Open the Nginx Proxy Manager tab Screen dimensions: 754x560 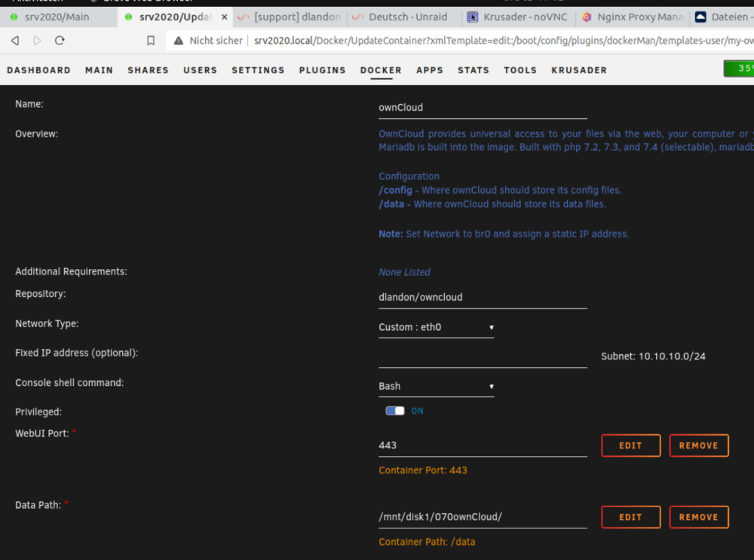(633, 17)
